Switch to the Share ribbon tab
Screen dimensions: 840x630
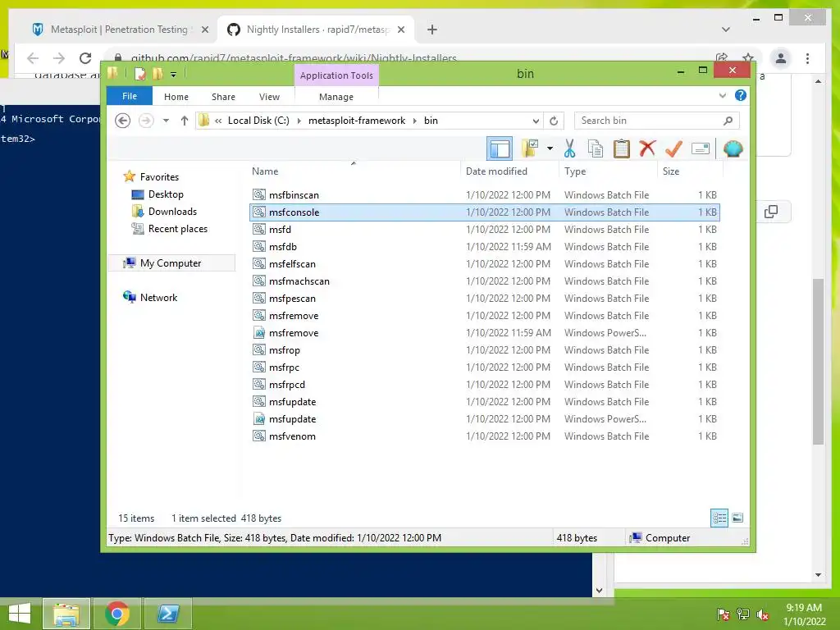point(223,97)
